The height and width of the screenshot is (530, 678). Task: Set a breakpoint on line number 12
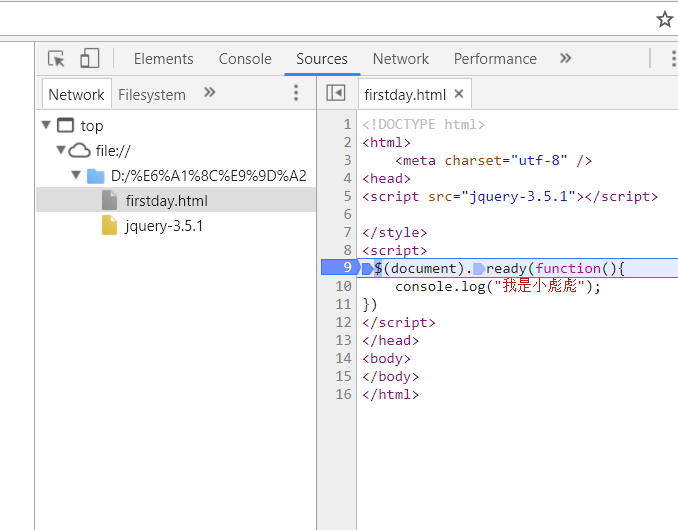click(344, 322)
